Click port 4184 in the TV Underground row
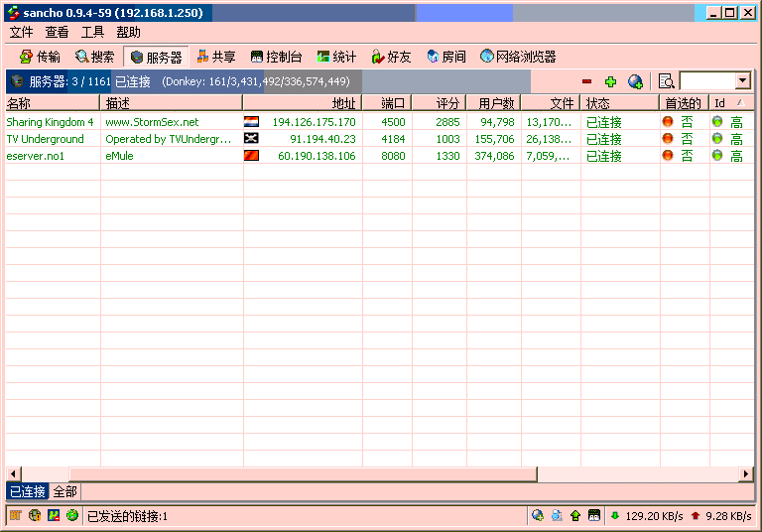The image size is (762, 532). pos(393,139)
